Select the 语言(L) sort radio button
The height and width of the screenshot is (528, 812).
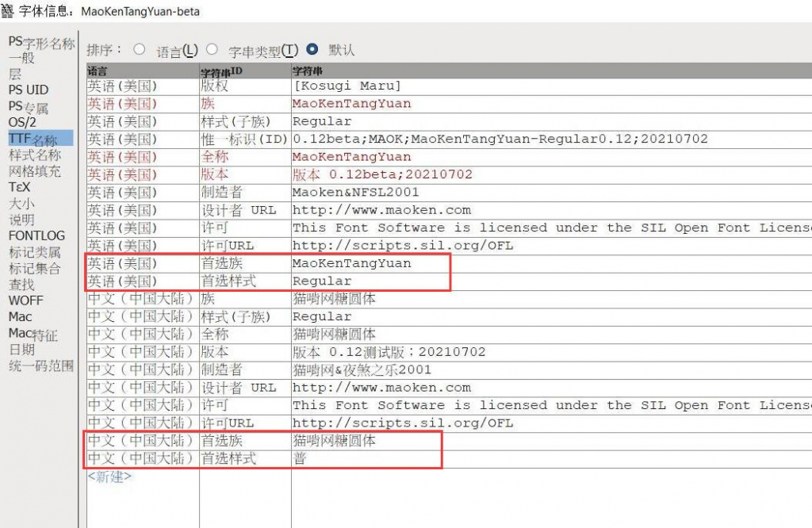(x=140, y=49)
